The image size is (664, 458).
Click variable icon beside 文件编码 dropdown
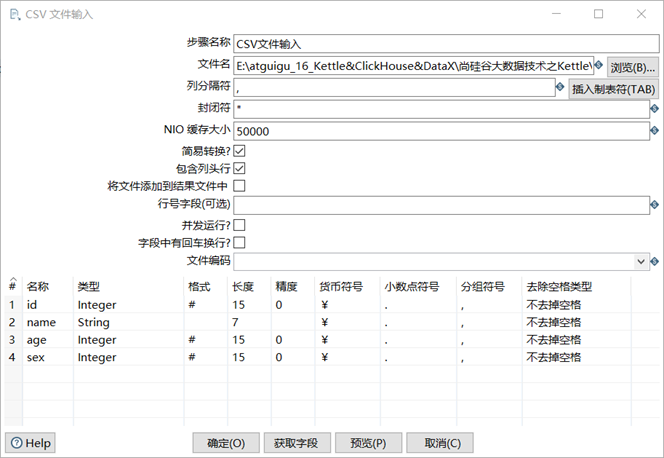point(654,262)
